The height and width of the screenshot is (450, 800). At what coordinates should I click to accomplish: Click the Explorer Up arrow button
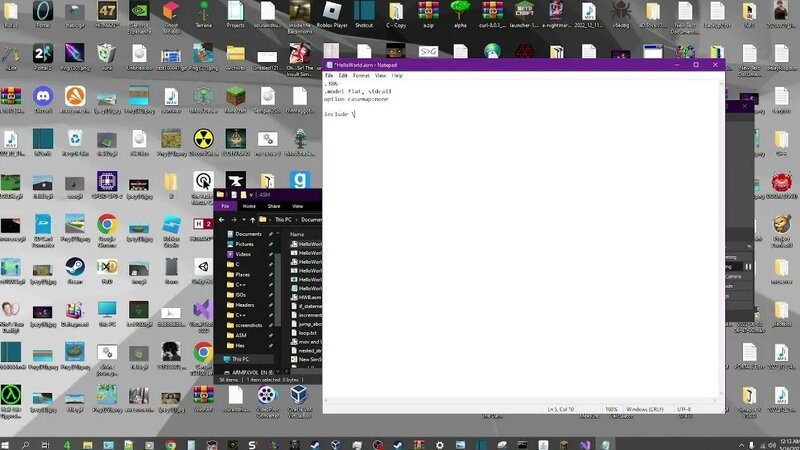point(253,220)
